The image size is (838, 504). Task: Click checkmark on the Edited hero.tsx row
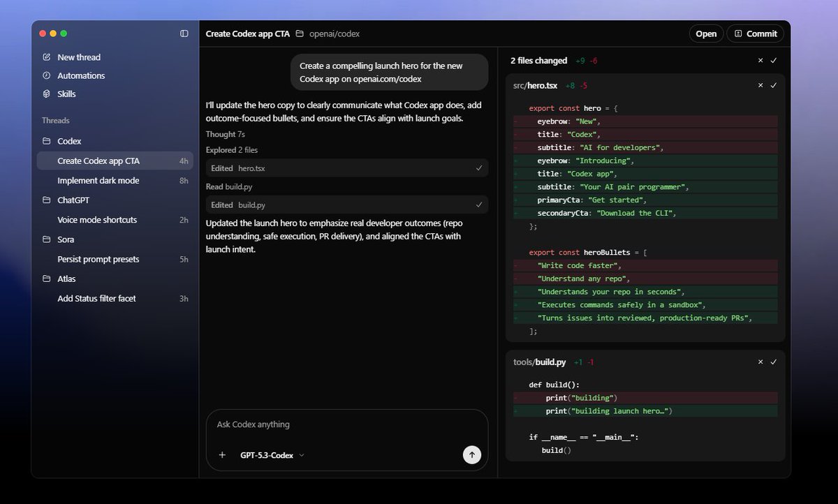click(x=479, y=168)
